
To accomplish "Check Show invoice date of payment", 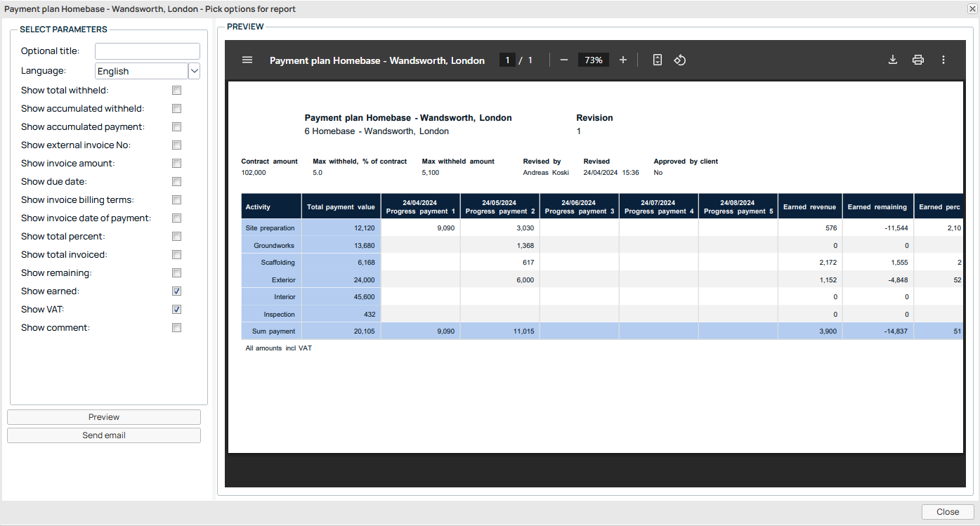I will (177, 218).
